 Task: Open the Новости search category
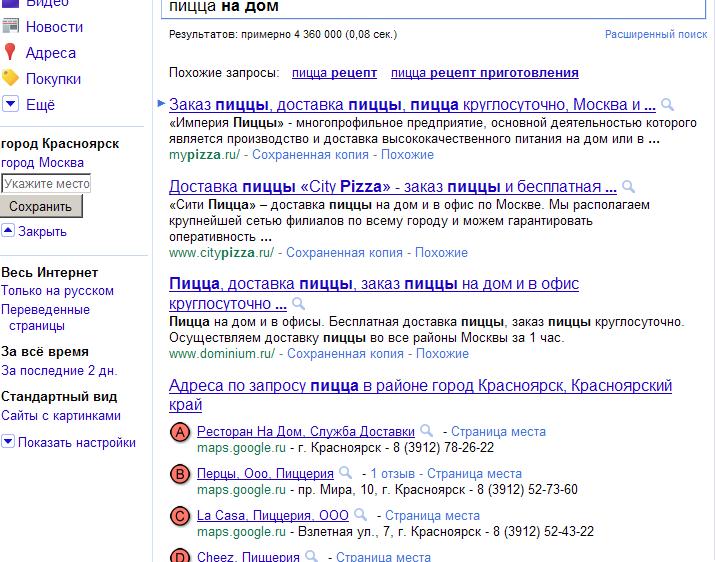coord(54,27)
